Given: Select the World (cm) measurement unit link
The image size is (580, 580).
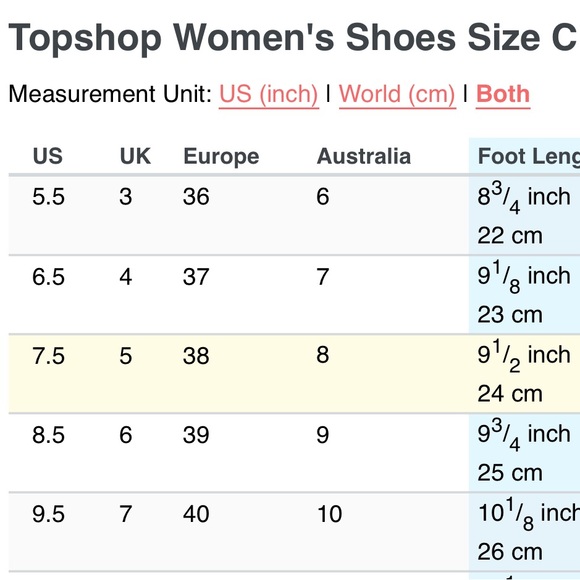Looking at the screenshot, I should pos(397,94).
